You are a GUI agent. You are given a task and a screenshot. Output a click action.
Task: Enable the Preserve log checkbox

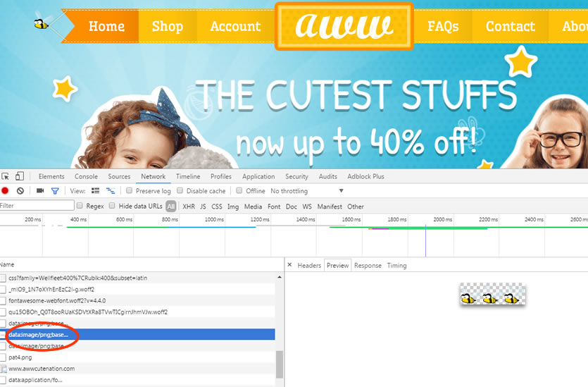click(130, 190)
